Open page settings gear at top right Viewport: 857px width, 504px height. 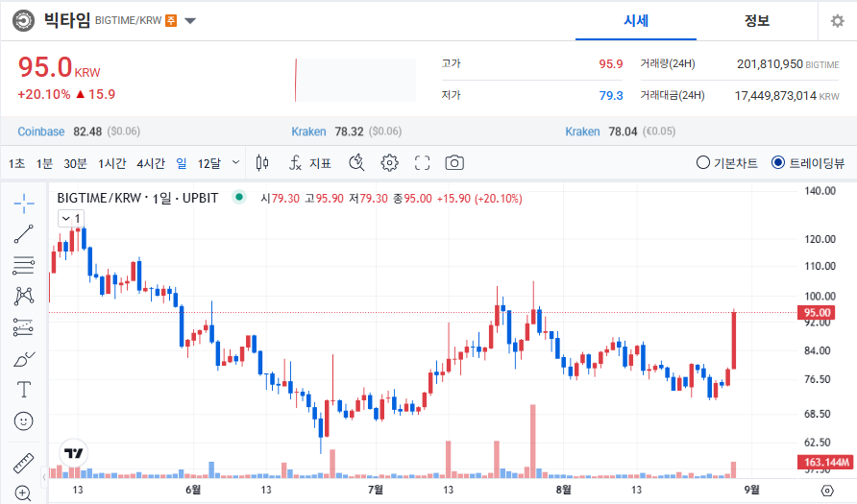(x=838, y=21)
